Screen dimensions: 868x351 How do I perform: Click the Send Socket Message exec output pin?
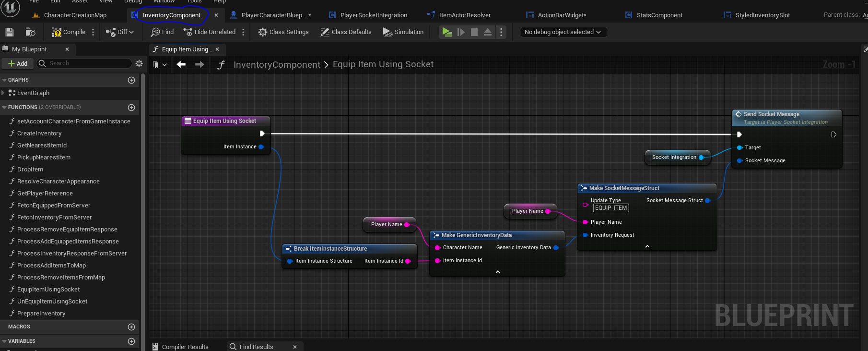click(834, 134)
